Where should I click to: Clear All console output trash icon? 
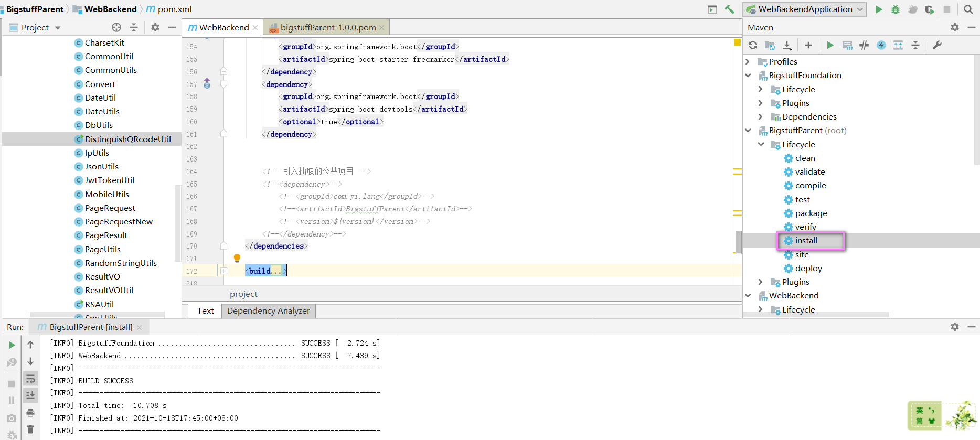coord(30,429)
